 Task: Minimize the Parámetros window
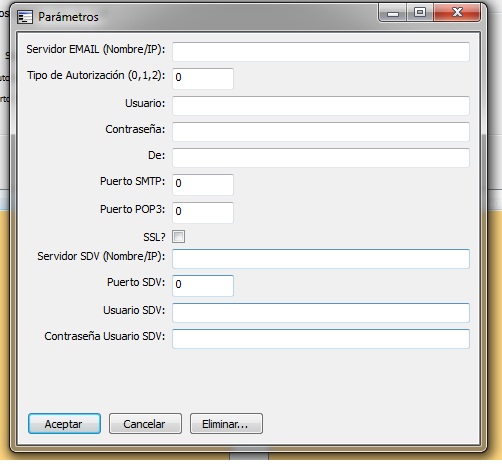tap(392, 13)
